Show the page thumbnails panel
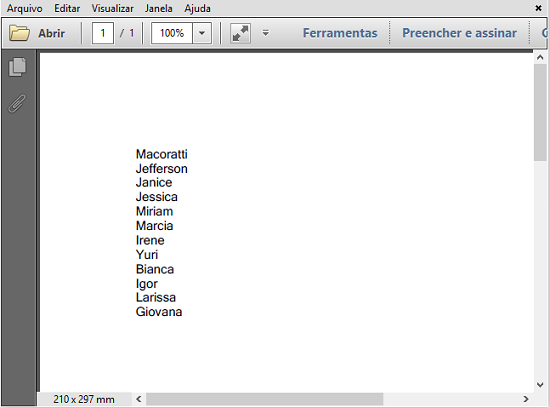 point(17,67)
